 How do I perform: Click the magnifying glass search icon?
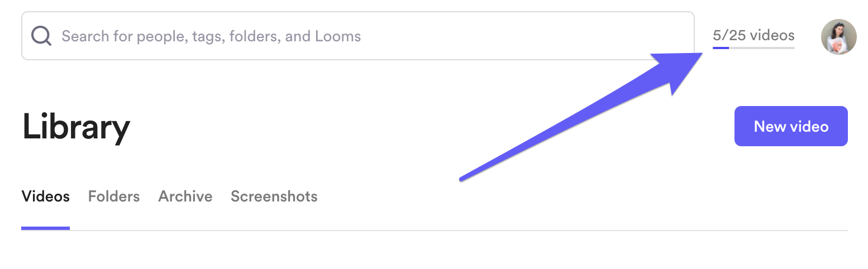41,36
